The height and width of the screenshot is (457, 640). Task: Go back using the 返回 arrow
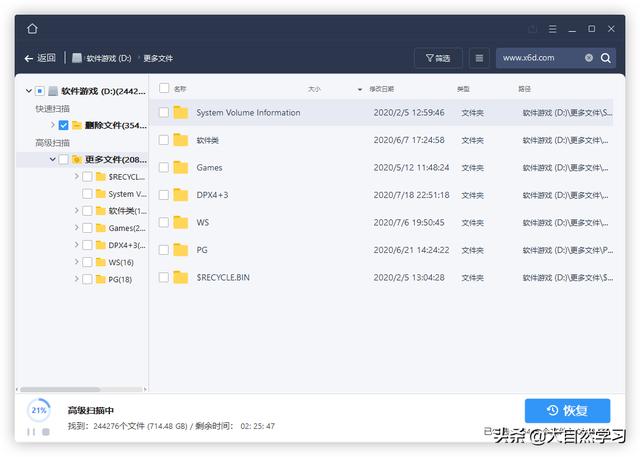pos(40,58)
